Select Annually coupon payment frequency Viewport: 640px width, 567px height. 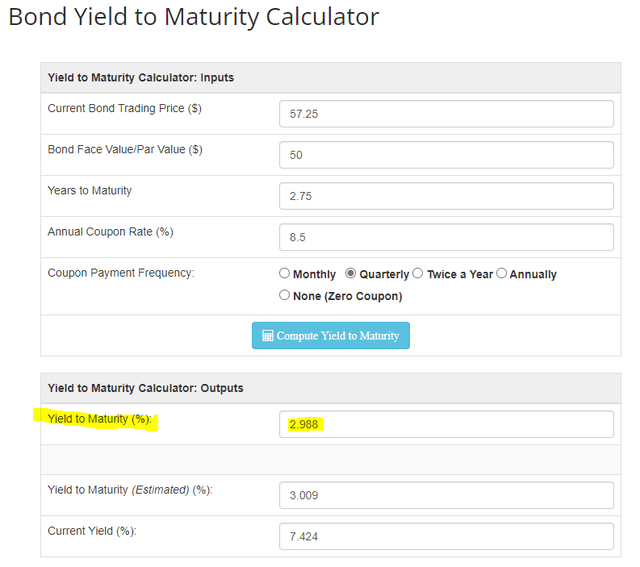point(502,273)
